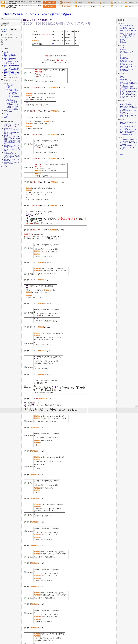Expand the 関連データベース-バトロイ section
Image resolution: width=138 pixels, height=644 pixels.
pyautogui.click(x=2, y=78)
